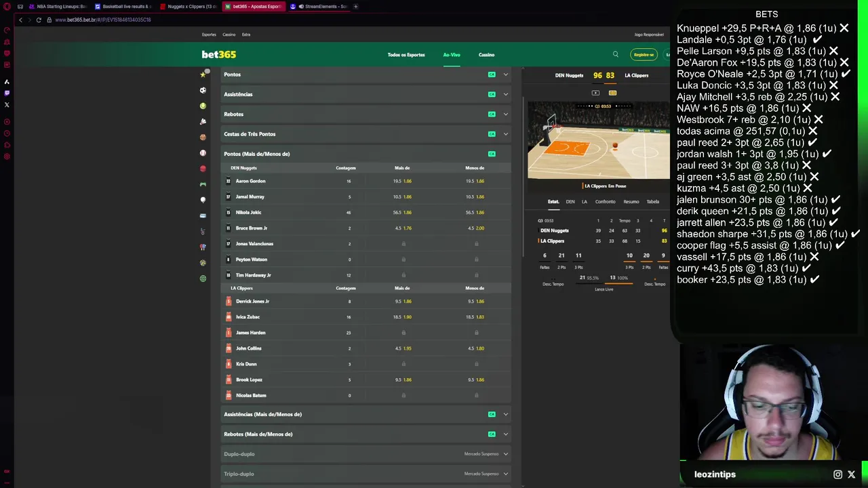Open the X logo on stream overlay
The height and width of the screenshot is (488, 868).
[852, 474]
